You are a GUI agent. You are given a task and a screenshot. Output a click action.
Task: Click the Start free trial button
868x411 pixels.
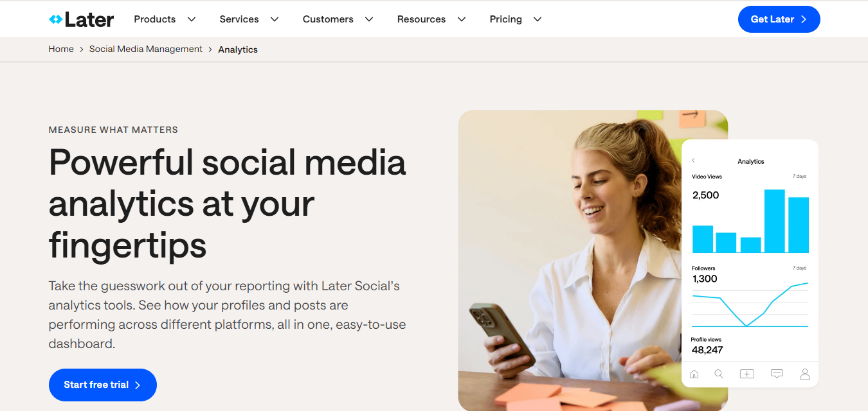(x=103, y=385)
